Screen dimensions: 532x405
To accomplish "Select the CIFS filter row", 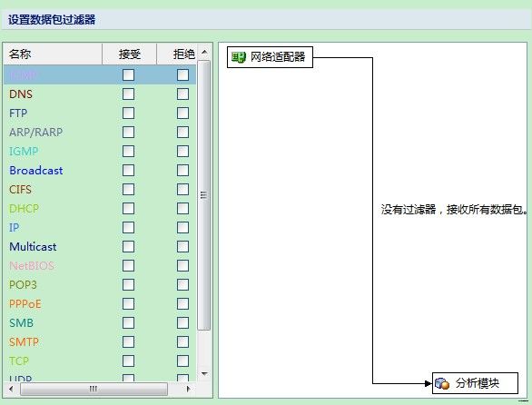I will tap(100, 189).
